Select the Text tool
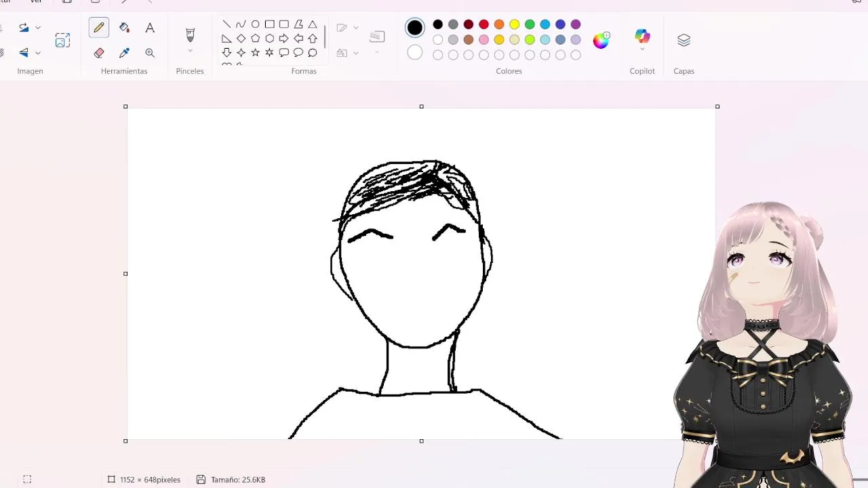 click(x=150, y=28)
